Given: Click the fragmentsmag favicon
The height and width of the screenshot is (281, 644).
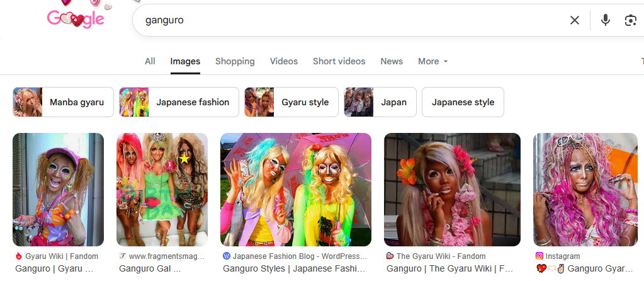Looking at the screenshot, I should point(122,256).
